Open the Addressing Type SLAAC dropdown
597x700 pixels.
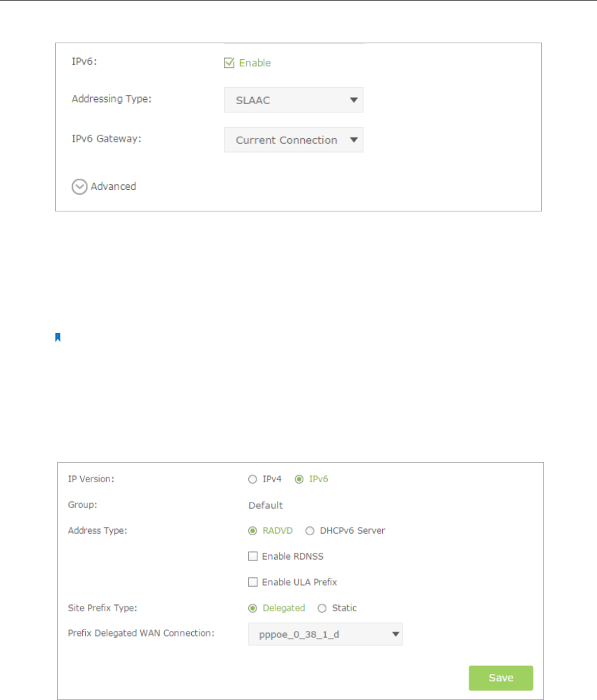click(294, 100)
